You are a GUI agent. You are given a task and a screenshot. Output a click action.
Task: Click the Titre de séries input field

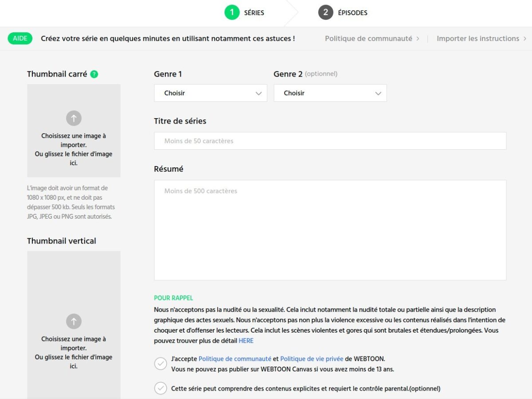coord(330,141)
